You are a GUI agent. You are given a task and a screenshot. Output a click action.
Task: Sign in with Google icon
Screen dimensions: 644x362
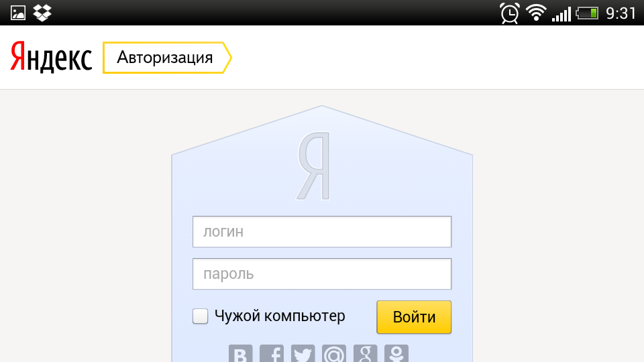[x=365, y=354]
